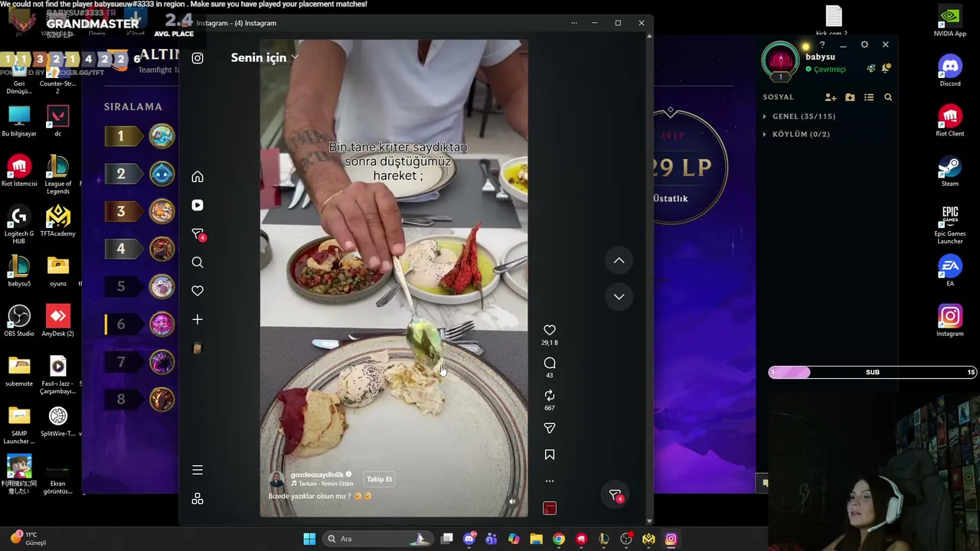Open OBS Studio desktop shortcut

click(19, 321)
